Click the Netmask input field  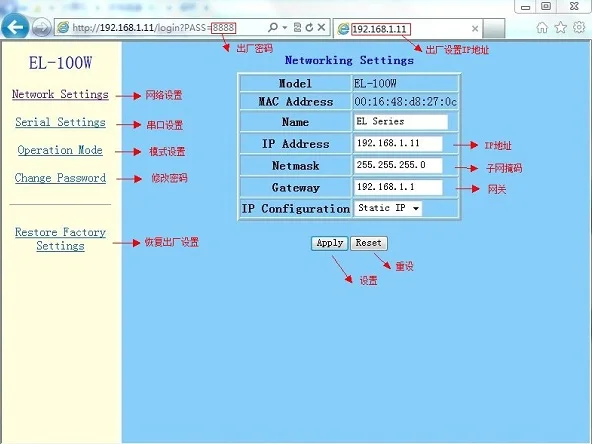pyautogui.click(x=398, y=165)
